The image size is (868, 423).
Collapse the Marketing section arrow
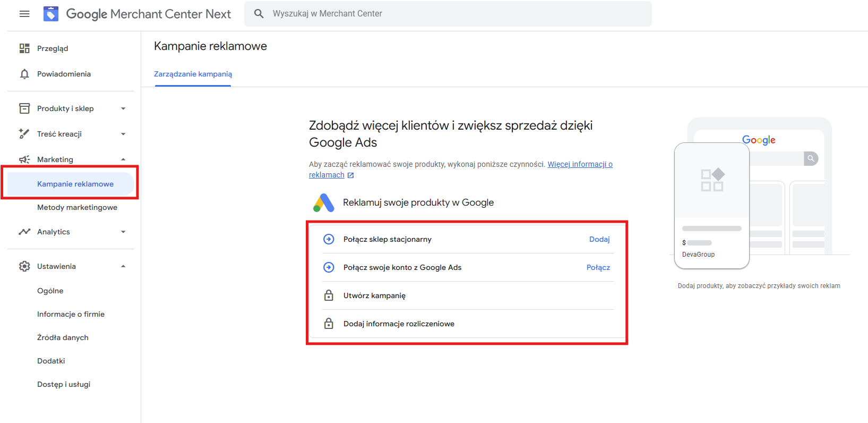123,159
